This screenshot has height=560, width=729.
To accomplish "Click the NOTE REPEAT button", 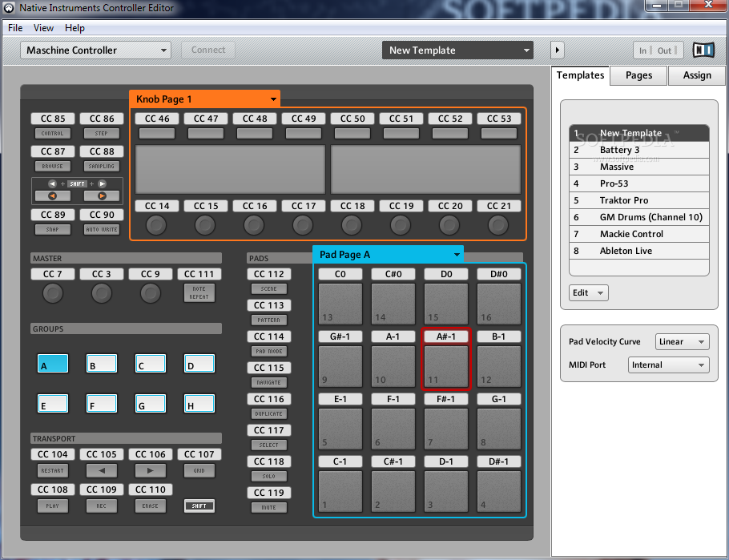I will tap(199, 292).
